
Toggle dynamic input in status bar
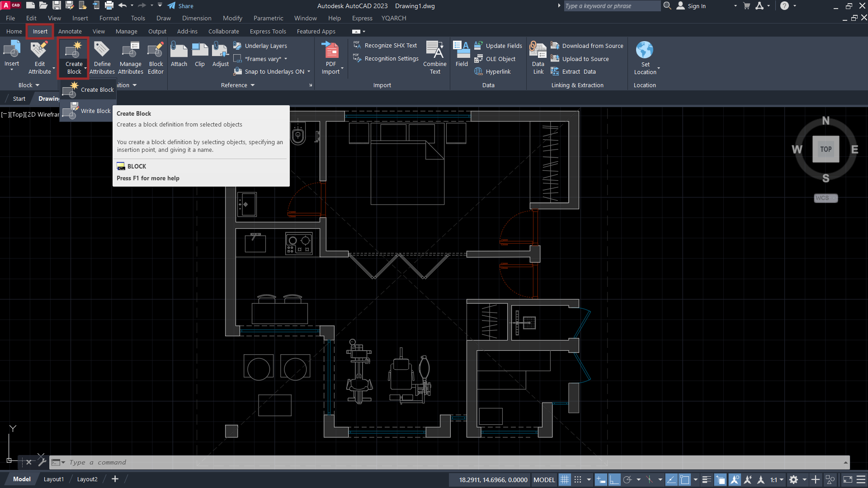point(601,480)
